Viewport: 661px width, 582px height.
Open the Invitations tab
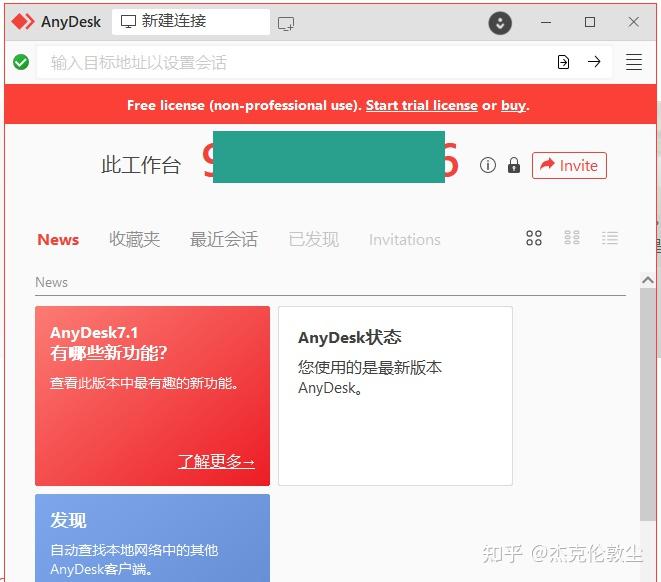point(405,239)
